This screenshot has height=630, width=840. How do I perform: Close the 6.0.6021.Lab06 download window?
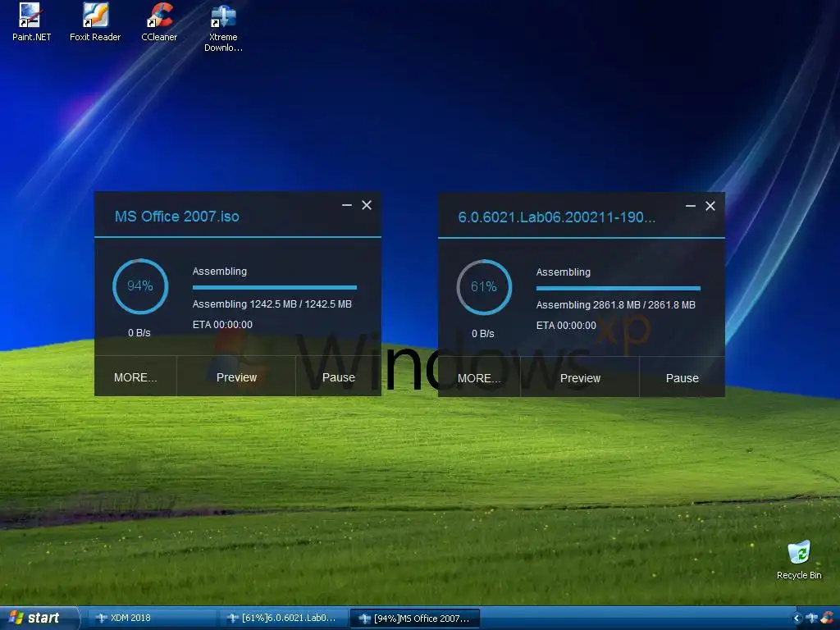point(710,206)
